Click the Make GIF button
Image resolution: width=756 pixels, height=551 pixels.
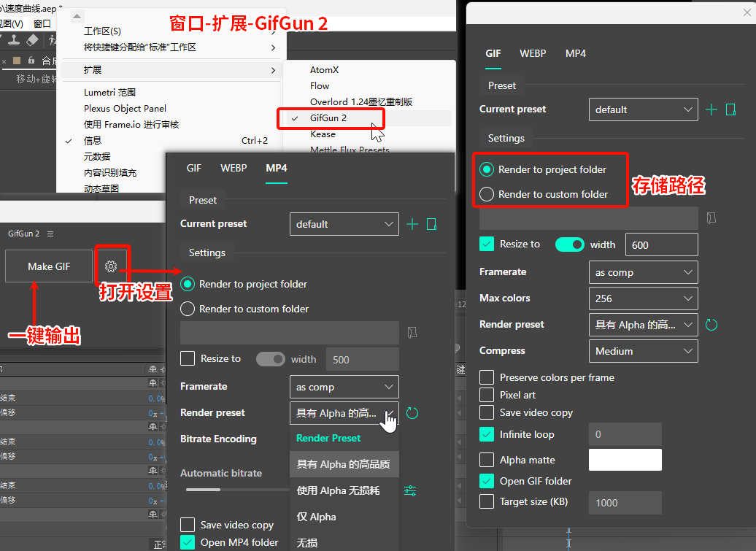click(49, 266)
